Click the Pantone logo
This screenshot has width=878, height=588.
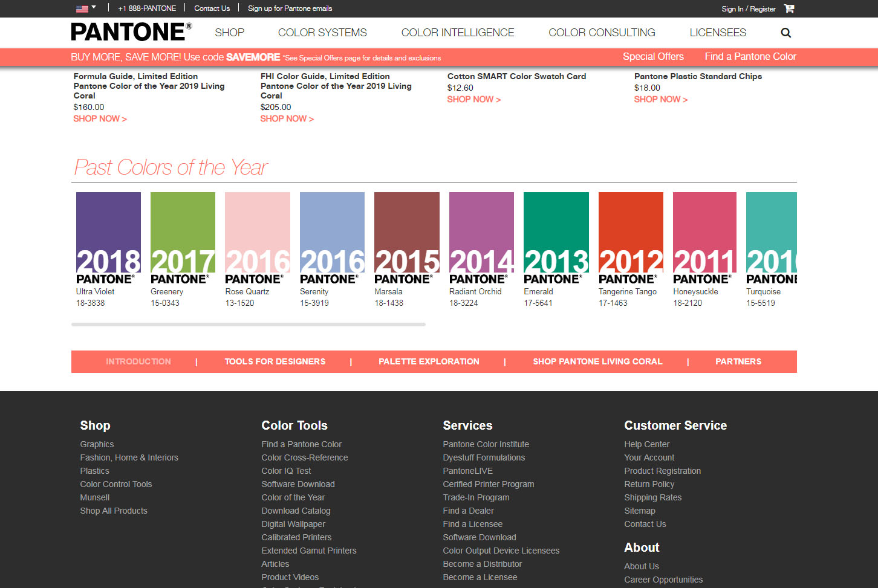[131, 32]
